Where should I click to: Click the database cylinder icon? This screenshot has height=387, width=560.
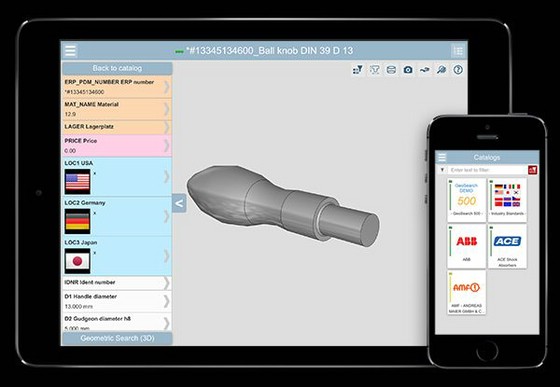(x=391, y=70)
